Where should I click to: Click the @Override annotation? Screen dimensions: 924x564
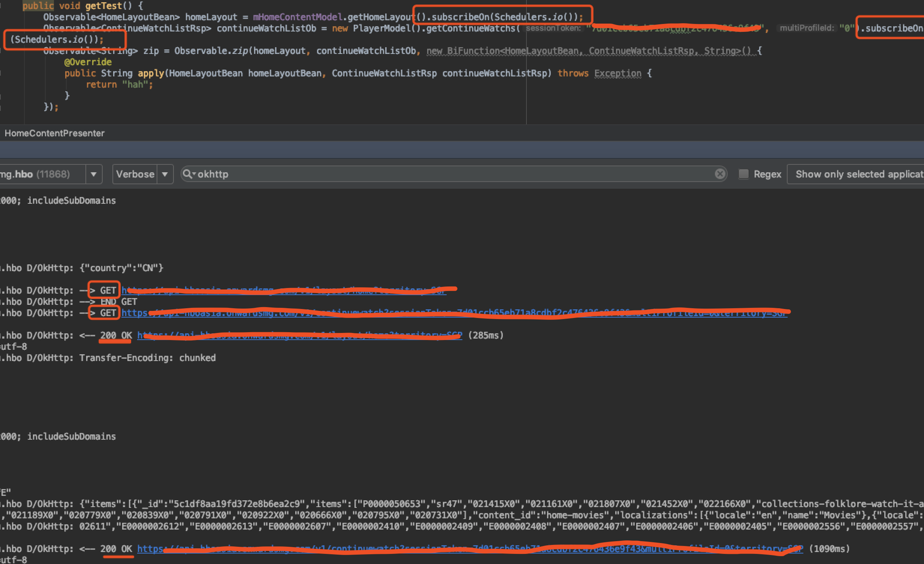click(88, 62)
